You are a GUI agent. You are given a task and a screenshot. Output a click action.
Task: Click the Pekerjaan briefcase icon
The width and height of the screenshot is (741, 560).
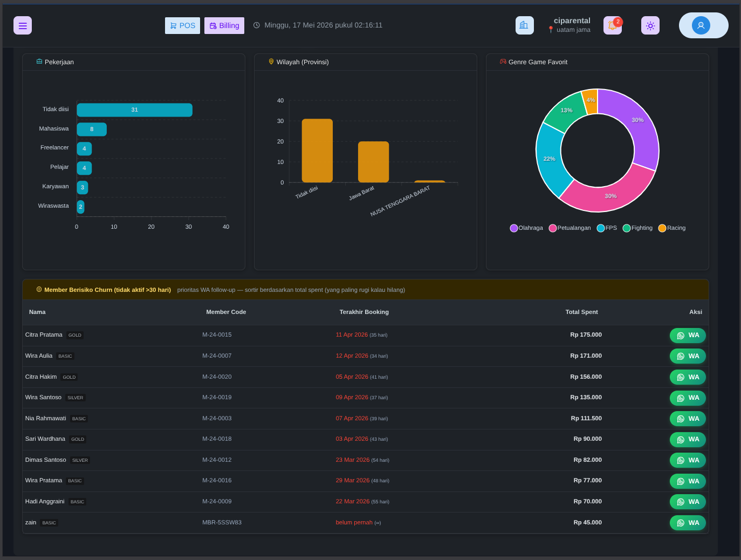click(x=39, y=62)
